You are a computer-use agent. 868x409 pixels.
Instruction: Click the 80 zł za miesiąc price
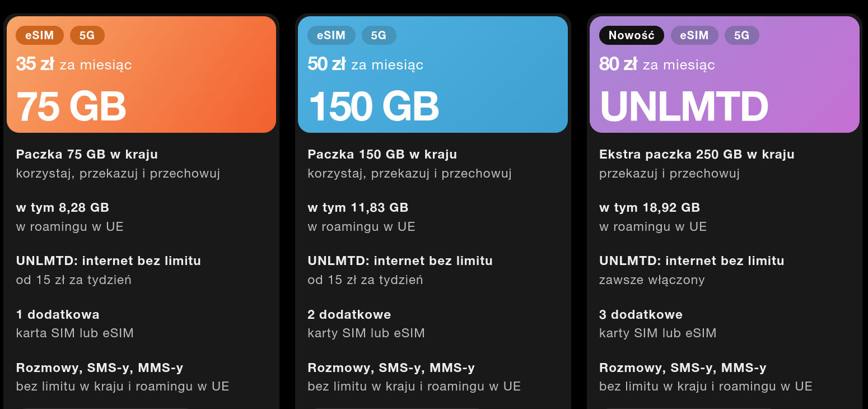coord(657,64)
